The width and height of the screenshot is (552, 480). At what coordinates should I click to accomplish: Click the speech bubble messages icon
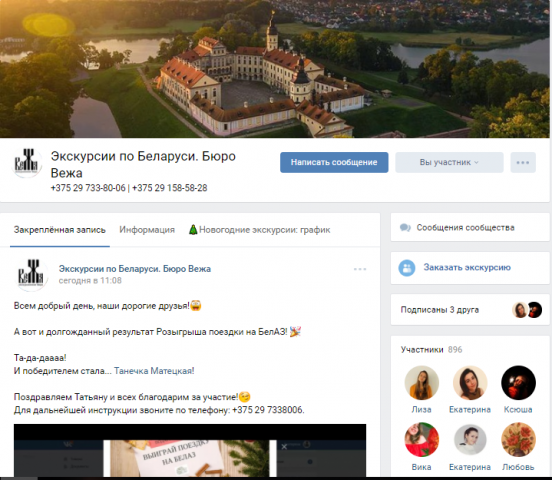click(x=405, y=227)
